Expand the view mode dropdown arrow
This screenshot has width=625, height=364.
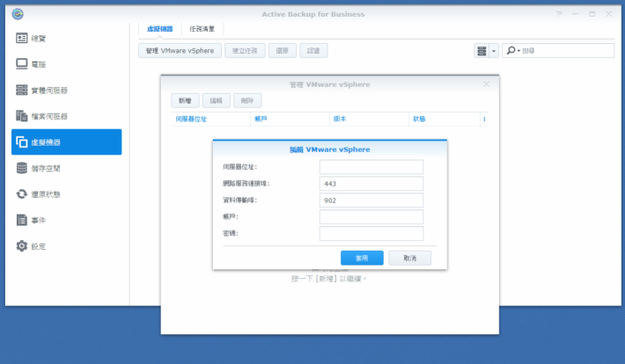[x=494, y=51]
